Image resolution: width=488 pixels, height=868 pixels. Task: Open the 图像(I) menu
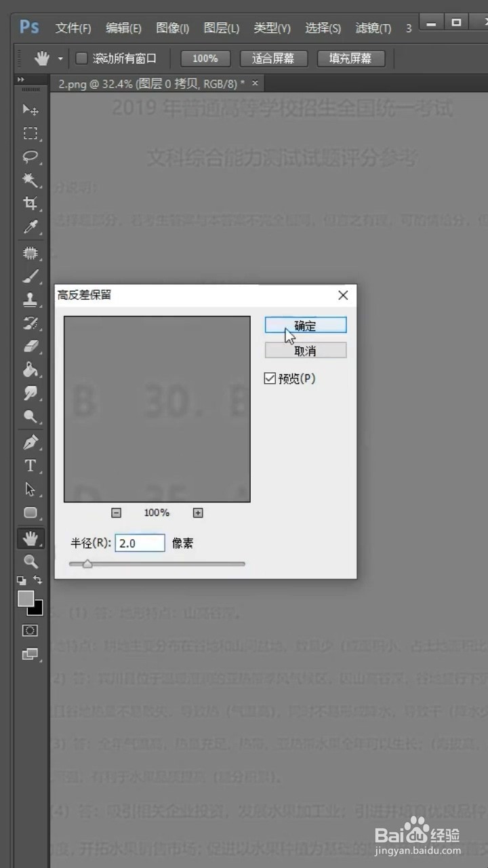point(173,28)
